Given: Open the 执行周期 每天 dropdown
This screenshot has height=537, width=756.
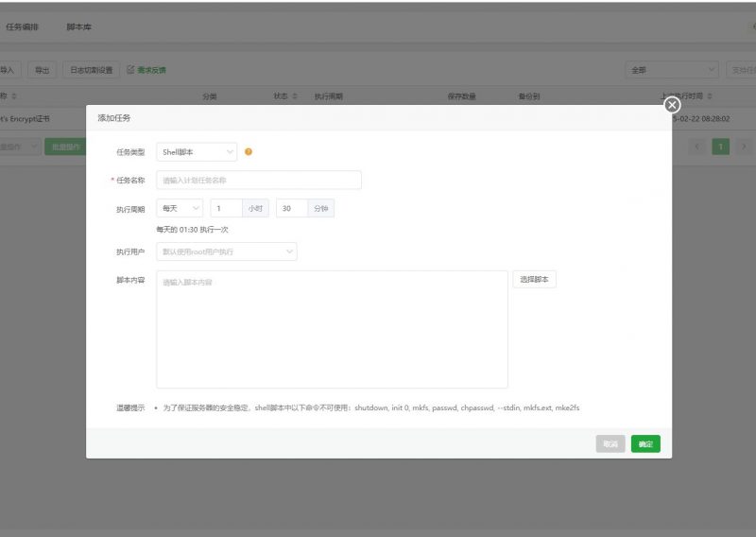Looking at the screenshot, I should point(180,208).
